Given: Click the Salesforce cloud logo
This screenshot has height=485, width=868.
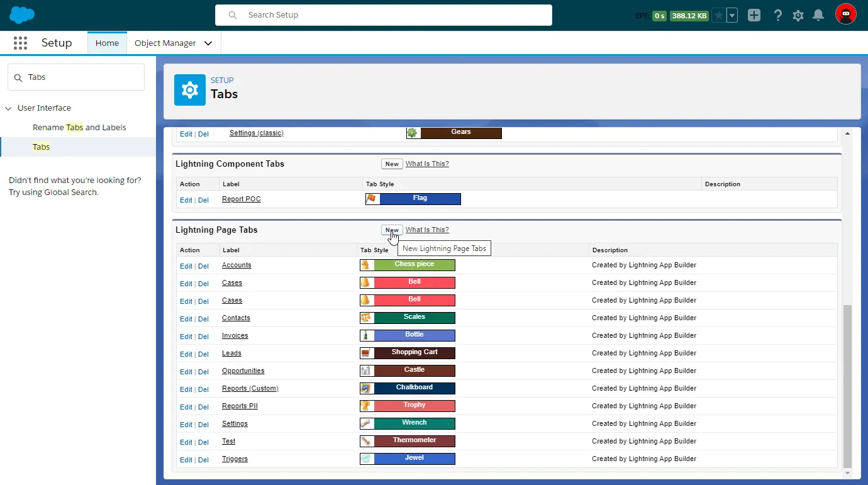Looking at the screenshot, I should coord(22,15).
